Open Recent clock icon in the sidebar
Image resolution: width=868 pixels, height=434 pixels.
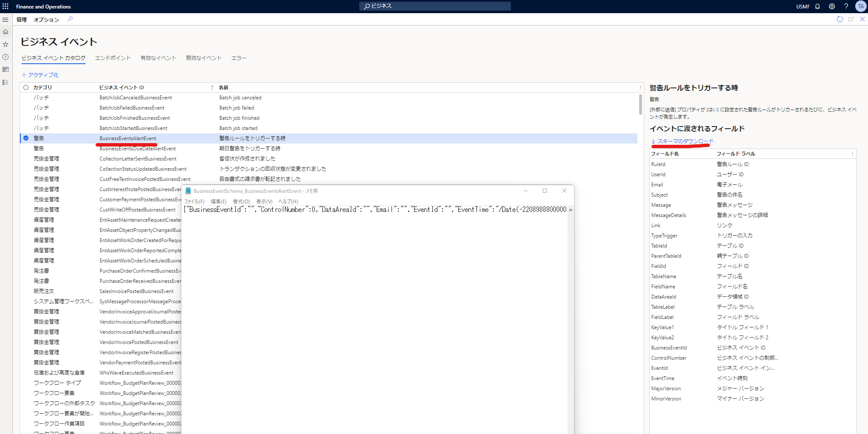(x=6, y=57)
